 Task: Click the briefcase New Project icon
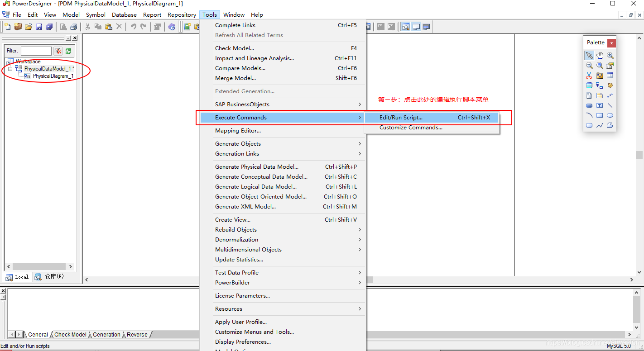tap(18, 27)
